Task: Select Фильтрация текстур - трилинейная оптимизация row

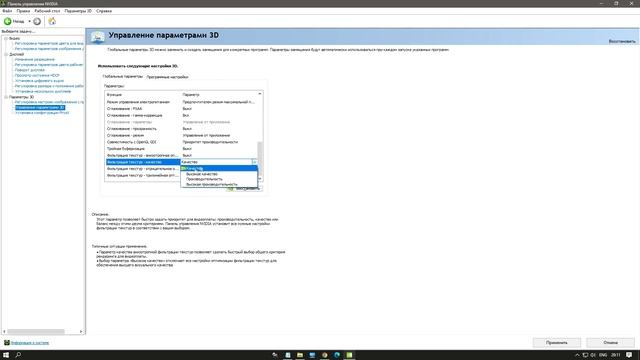Action: coord(143,176)
